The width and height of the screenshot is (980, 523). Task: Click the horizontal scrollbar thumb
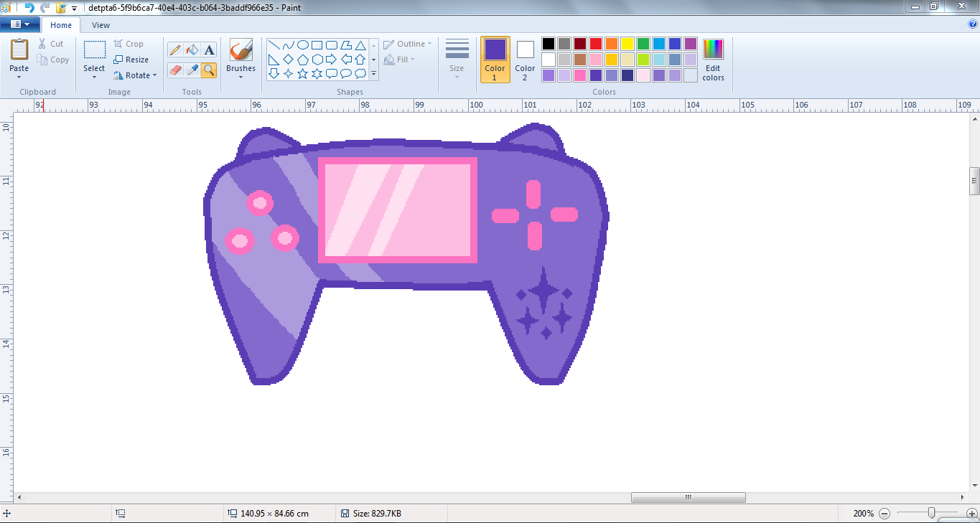(688, 497)
